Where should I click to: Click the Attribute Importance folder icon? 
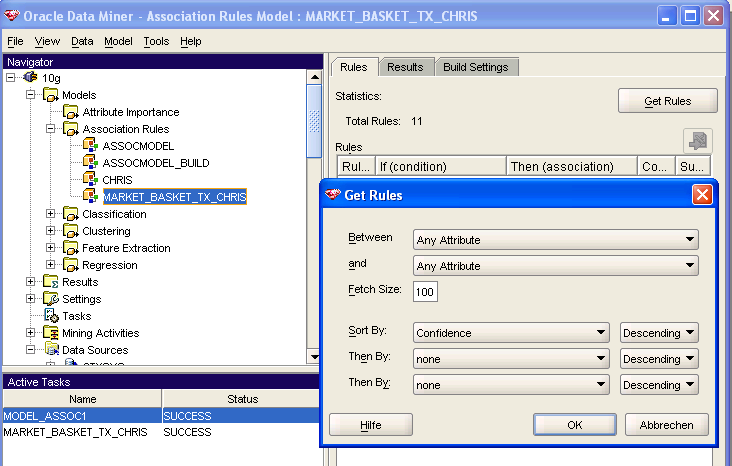70,112
